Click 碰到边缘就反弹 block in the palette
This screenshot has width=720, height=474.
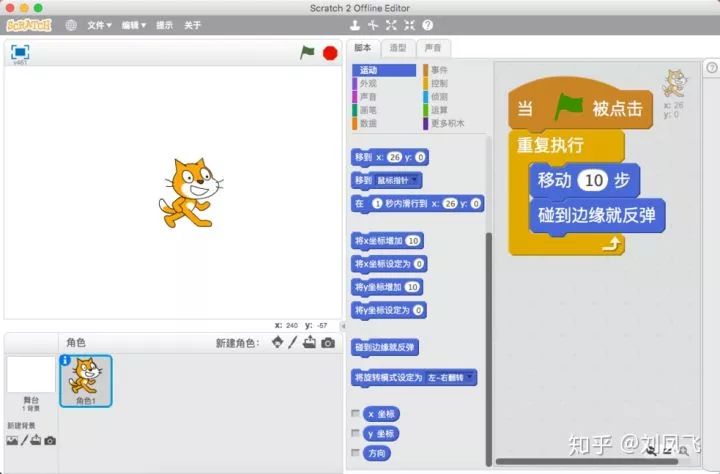pyautogui.click(x=385, y=348)
